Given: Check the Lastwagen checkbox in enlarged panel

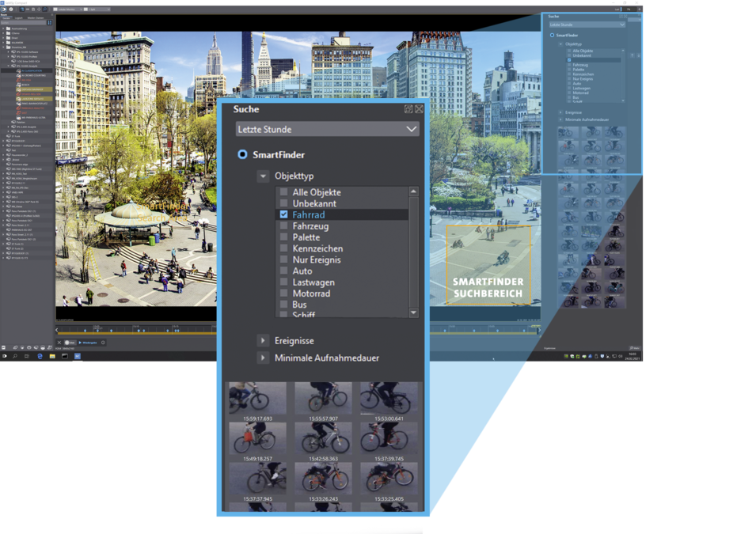Looking at the screenshot, I should click(x=283, y=282).
